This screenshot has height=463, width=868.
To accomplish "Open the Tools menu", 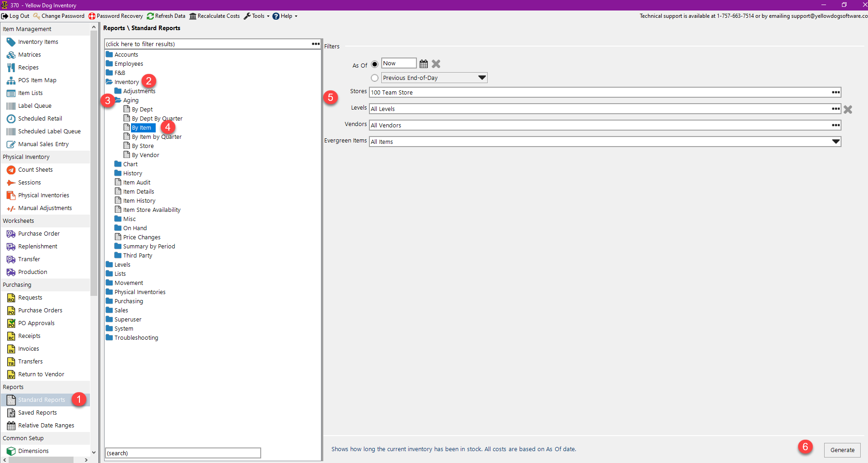I will click(x=257, y=16).
